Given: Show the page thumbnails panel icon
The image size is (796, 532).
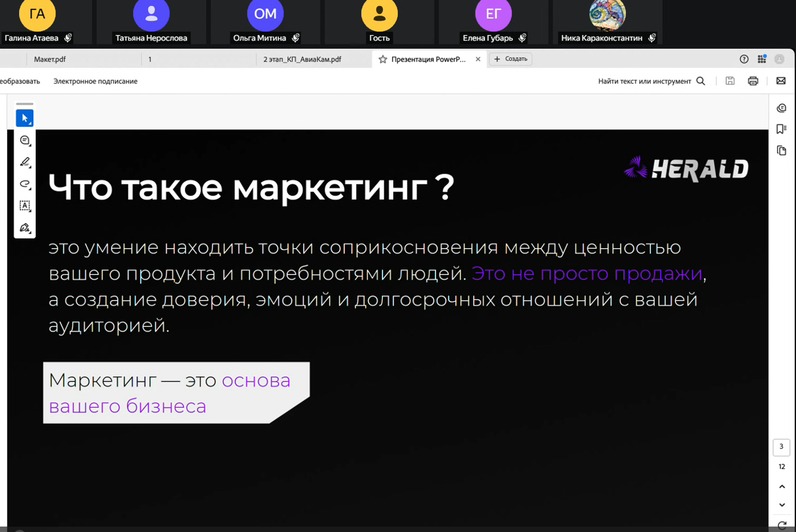Looking at the screenshot, I should (x=781, y=151).
